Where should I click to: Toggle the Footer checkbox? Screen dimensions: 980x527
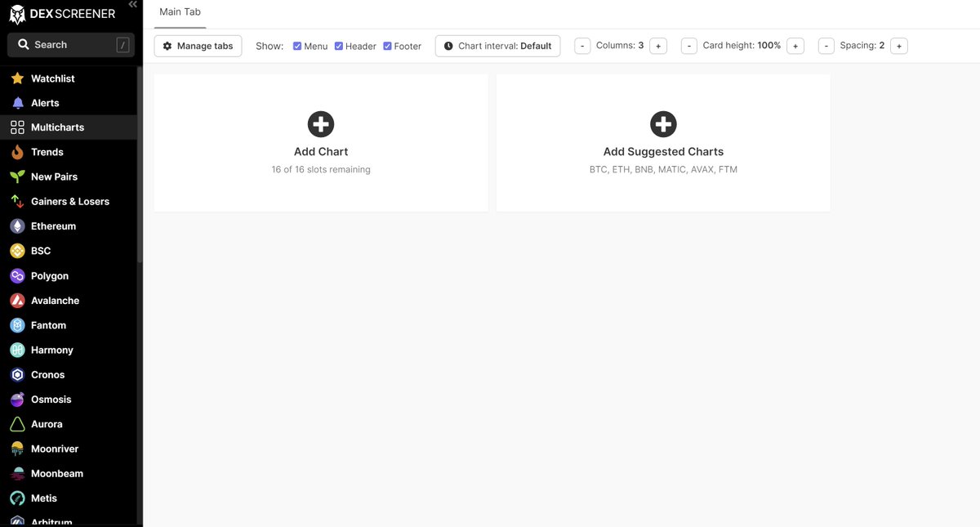(x=387, y=46)
